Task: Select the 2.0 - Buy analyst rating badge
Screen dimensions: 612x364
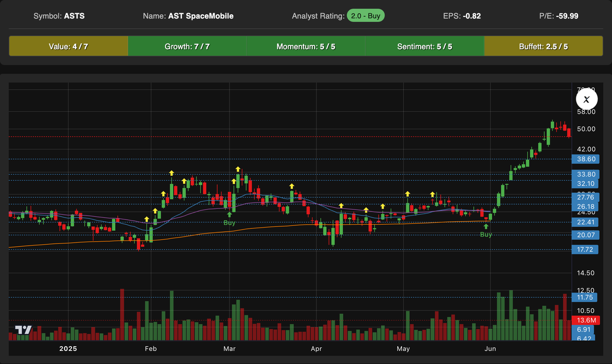Action: (366, 16)
